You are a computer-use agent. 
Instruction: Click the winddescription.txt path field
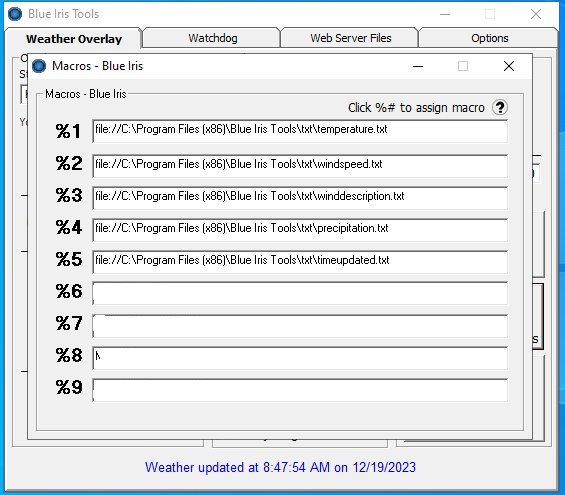click(300, 198)
